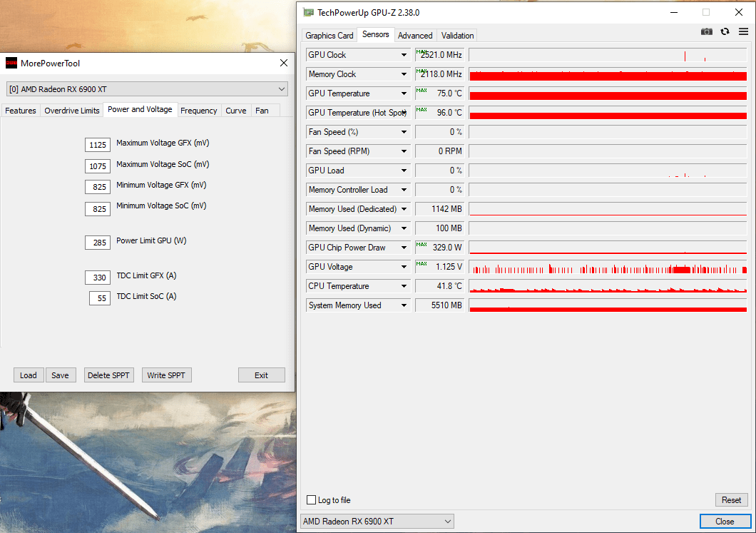
Task: Open Memory Used (Dedicated) dropdown
Action: [x=404, y=209]
